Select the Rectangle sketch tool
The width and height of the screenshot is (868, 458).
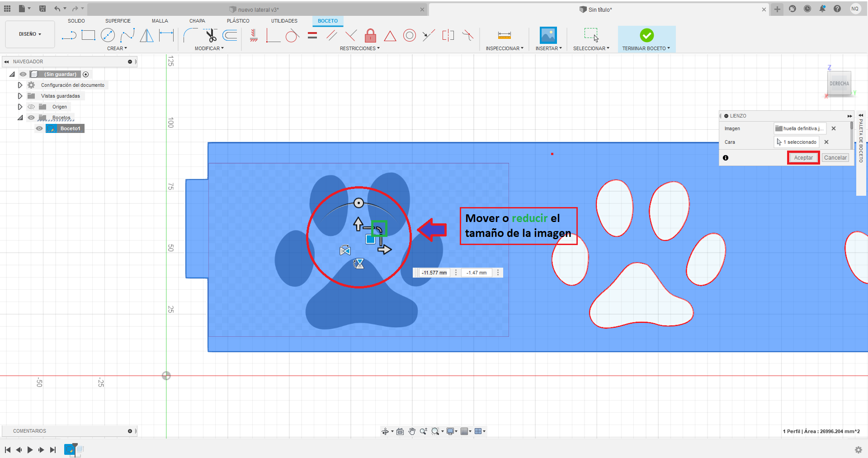[x=88, y=35]
